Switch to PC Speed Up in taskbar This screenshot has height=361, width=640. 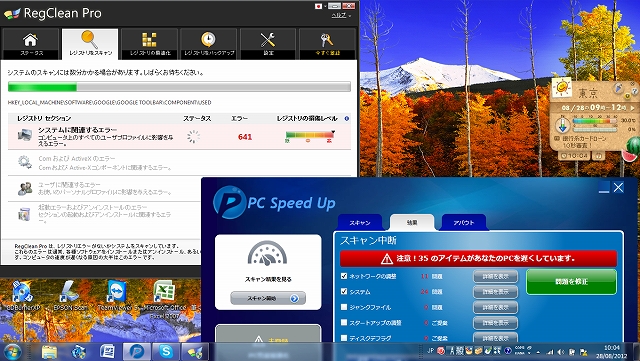click(137, 352)
